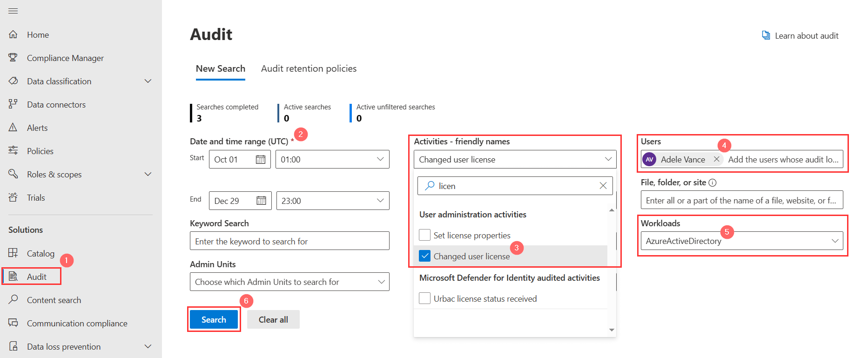The image size is (868, 358).
Task: Open the start time 01:00 dropdown
Action: pyautogui.click(x=380, y=159)
